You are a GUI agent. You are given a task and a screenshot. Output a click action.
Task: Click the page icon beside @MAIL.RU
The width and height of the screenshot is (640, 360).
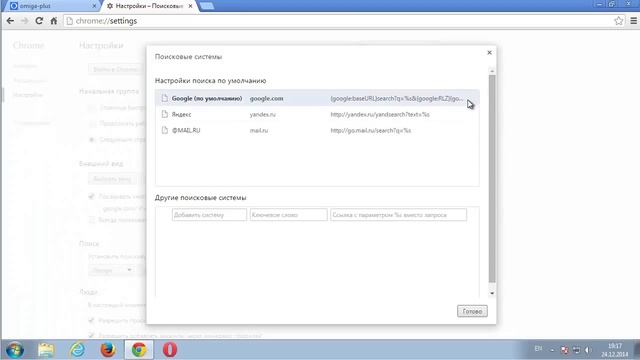[164, 130]
